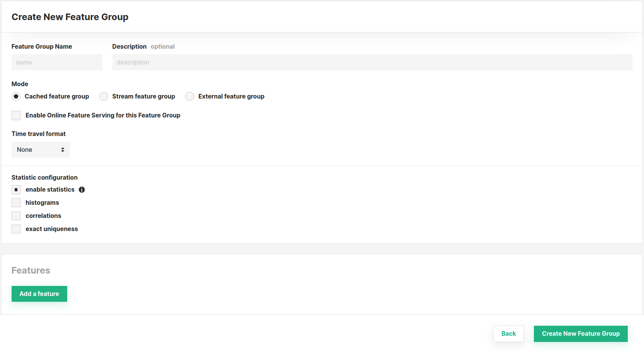The height and width of the screenshot is (352, 644).
Task: Click the up-down chevron on the None selector
Action: [x=62, y=150]
